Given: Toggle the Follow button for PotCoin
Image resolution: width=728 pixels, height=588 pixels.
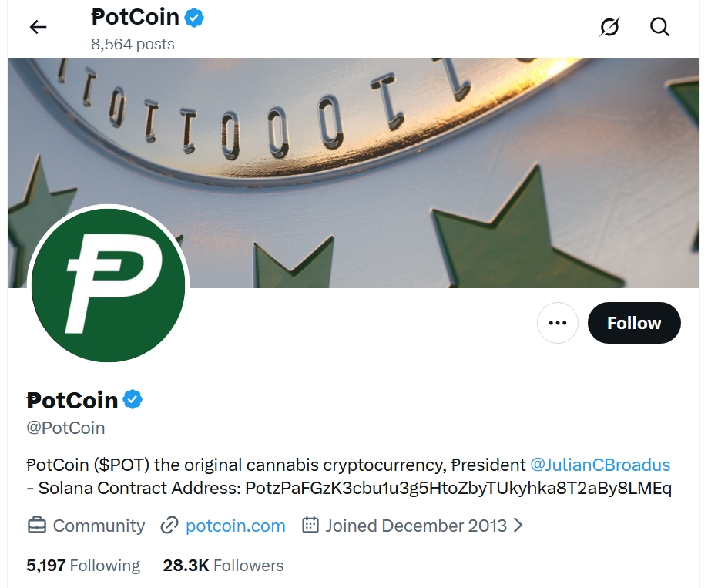Looking at the screenshot, I should [633, 323].
